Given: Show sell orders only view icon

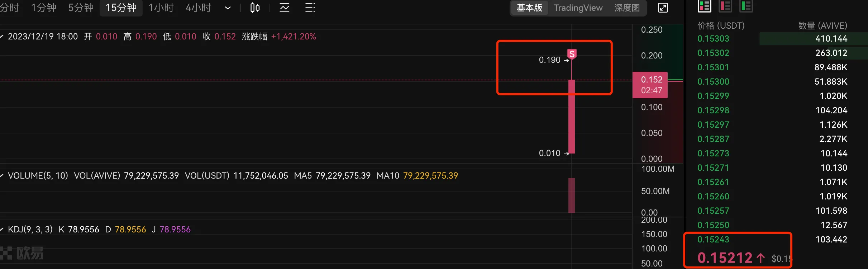Looking at the screenshot, I should point(725,6).
